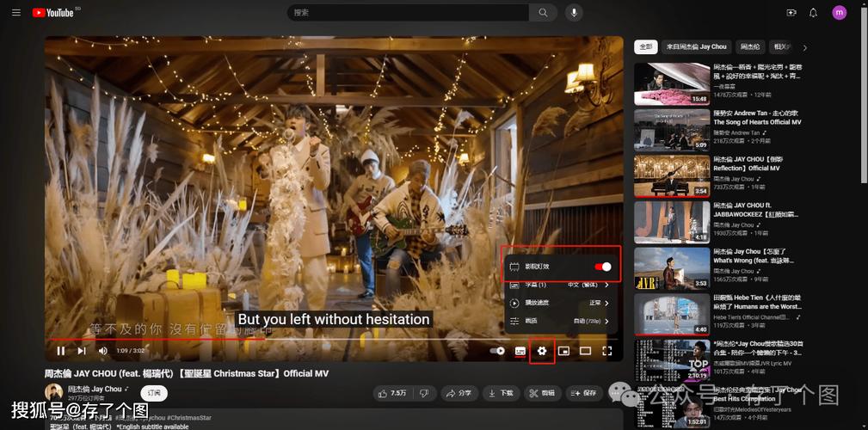The image size is (868, 430).
Task: Toggle autoplay switch in player bar
Action: pos(497,351)
